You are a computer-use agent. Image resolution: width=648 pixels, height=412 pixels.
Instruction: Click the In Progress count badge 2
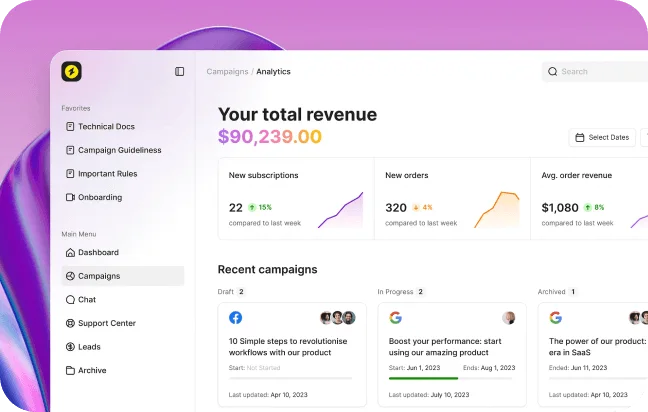click(420, 292)
